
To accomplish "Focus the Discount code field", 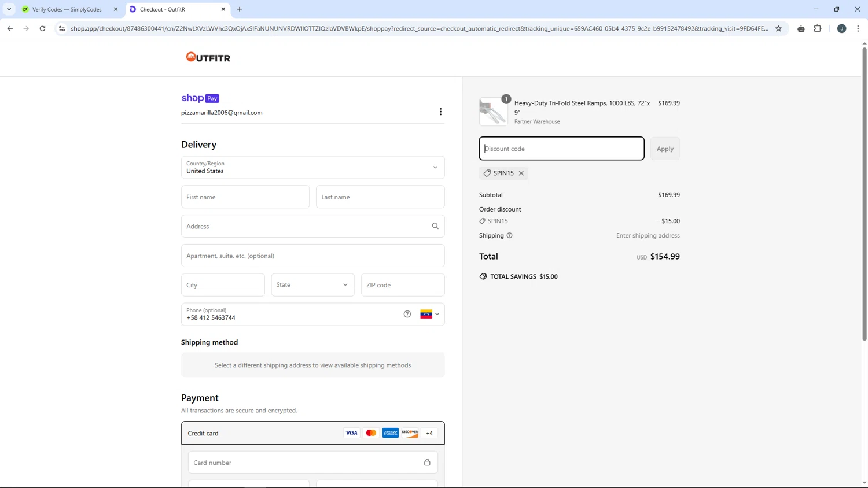I will coord(561,149).
